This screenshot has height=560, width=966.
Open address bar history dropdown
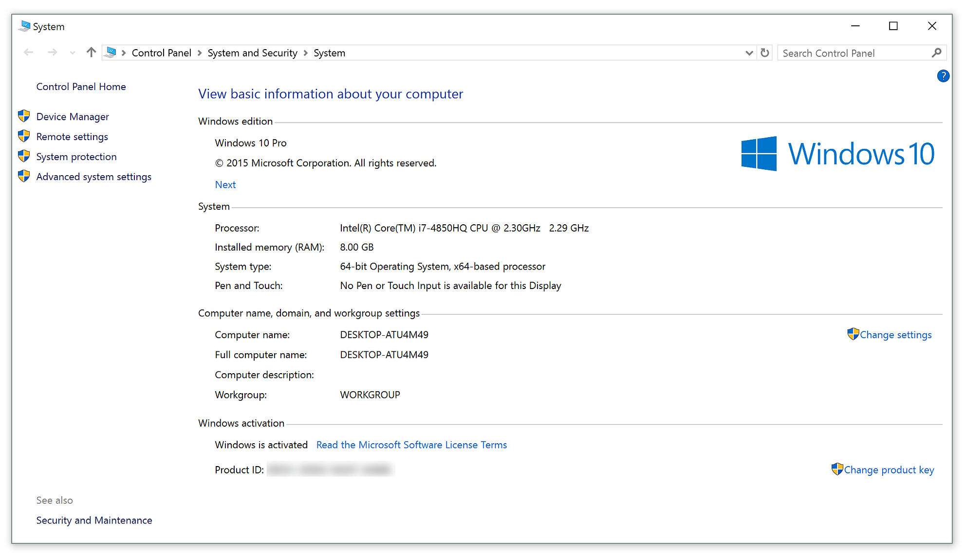tap(749, 53)
